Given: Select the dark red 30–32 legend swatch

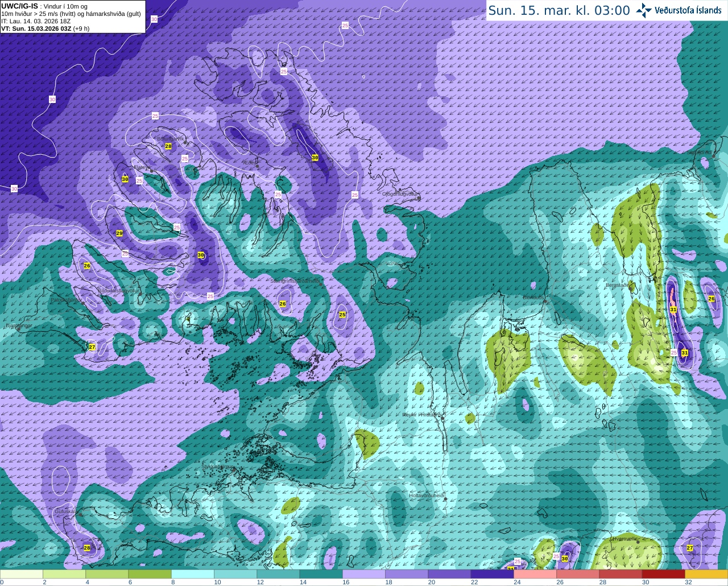Looking at the screenshot, I should point(663,574).
